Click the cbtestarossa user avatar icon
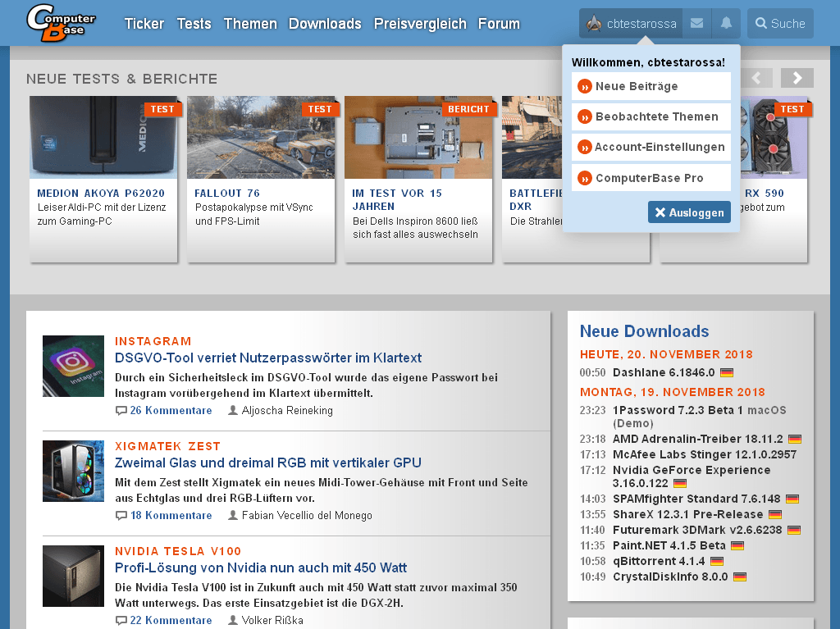The width and height of the screenshot is (840, 629). 594,23
